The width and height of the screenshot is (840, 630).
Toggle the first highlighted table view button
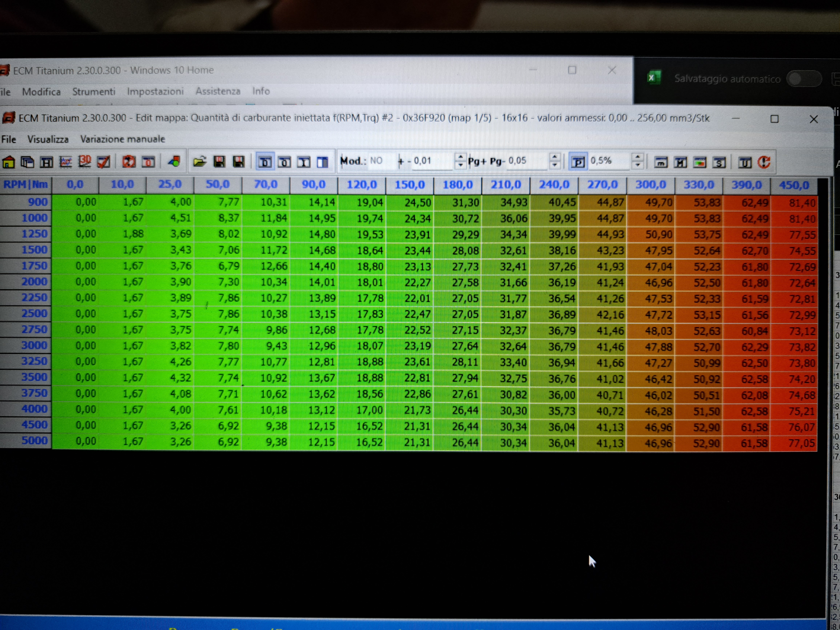coord(265,162)
